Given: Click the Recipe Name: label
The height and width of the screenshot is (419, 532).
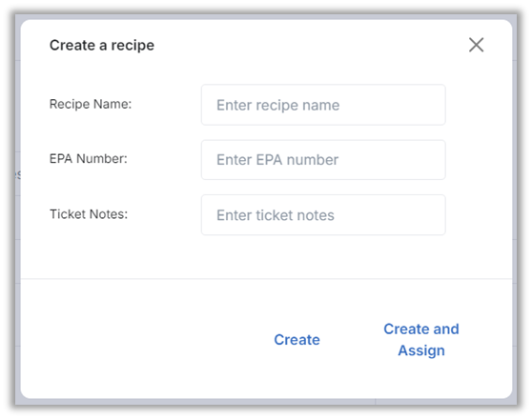Looking at the screenshot, I should (91, 104).
